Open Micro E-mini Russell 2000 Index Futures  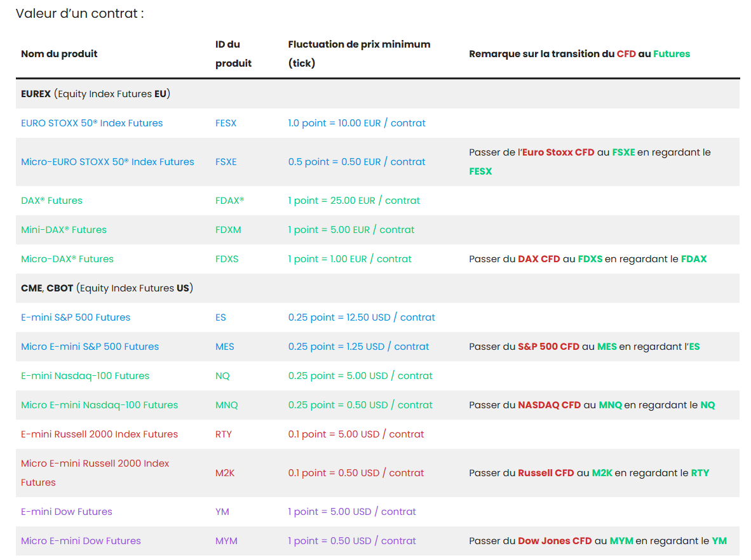pos(95,463)
